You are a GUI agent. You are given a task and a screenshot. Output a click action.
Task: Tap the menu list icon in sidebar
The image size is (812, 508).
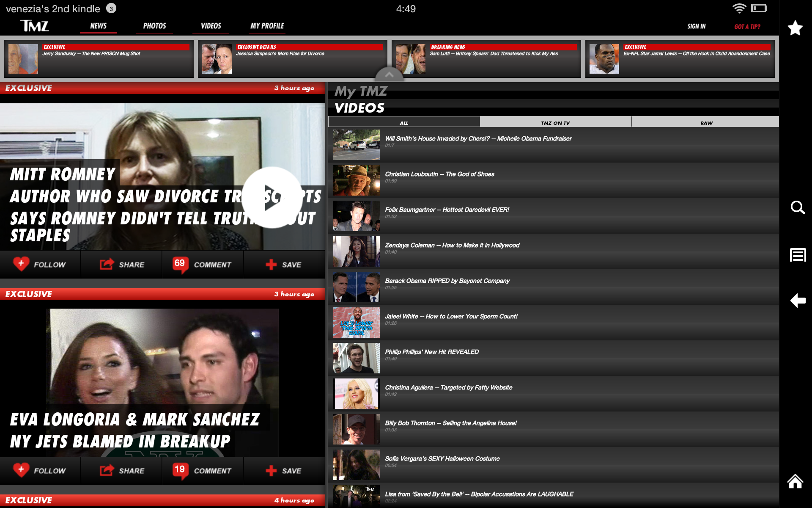[x=798, y=255]
